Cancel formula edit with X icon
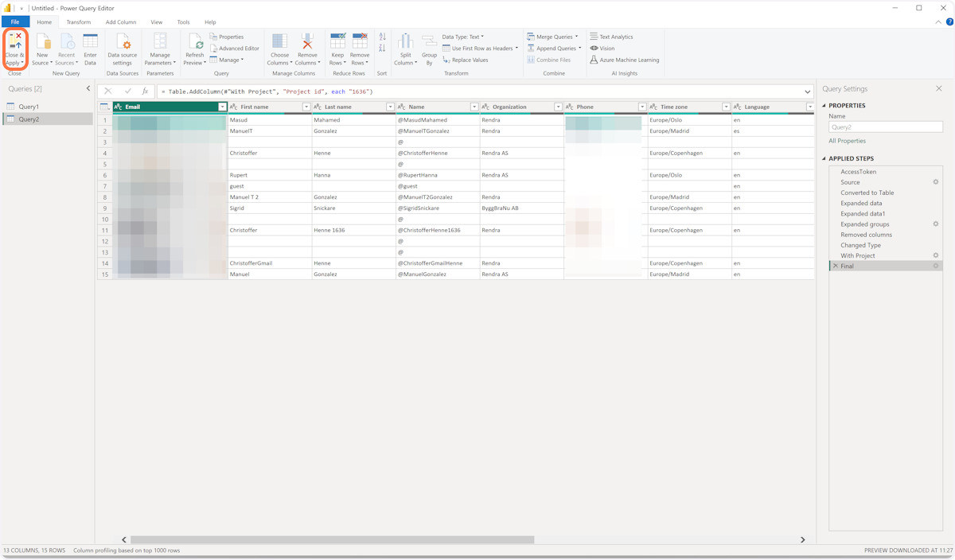This screenshot has width=955, height=560. 108,91
